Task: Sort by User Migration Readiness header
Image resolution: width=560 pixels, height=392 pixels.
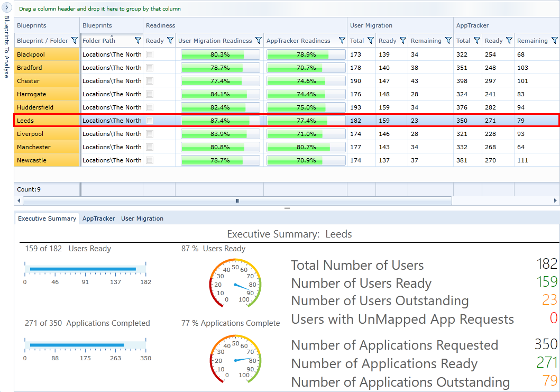Action: [215, 41]
